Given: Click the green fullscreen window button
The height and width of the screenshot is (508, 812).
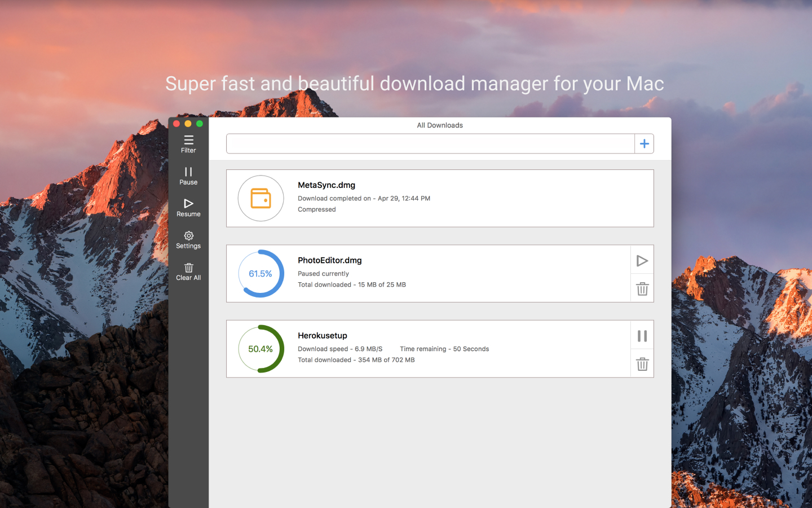Looking at the screenshot, I should click(x=199, y=124).
